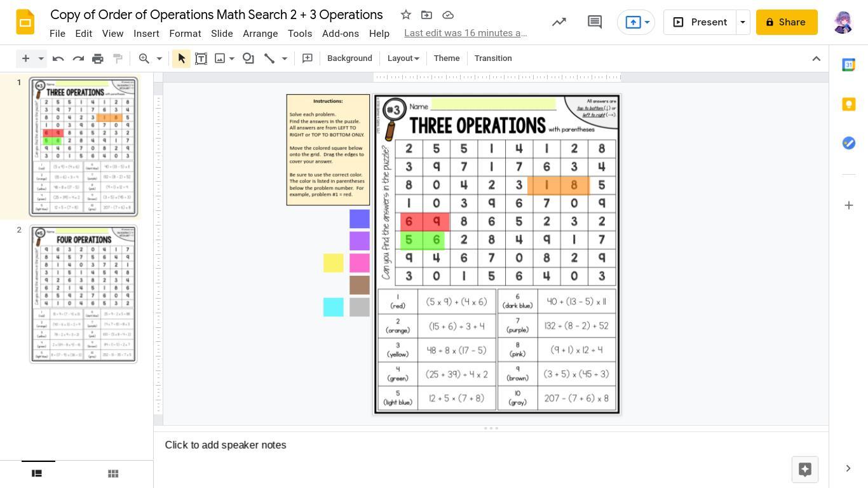This screenshot has width=868, height=488.
Task: Click the present to a meeting button
Action: pyautogui.click(x=636, y=22)
